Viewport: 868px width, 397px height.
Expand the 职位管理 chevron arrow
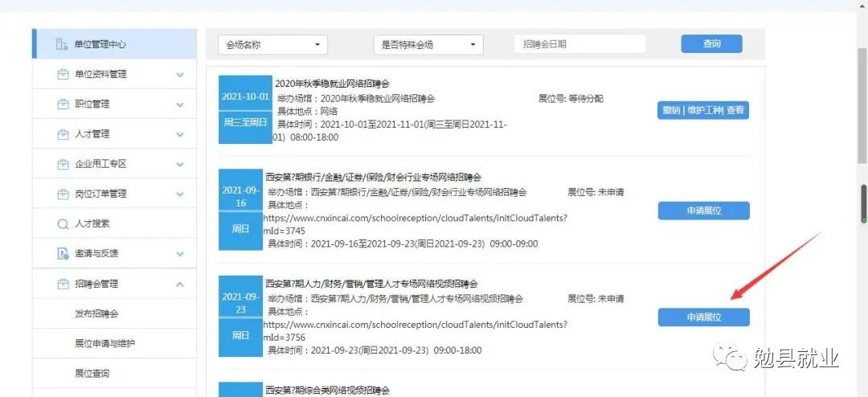[179, 104]
